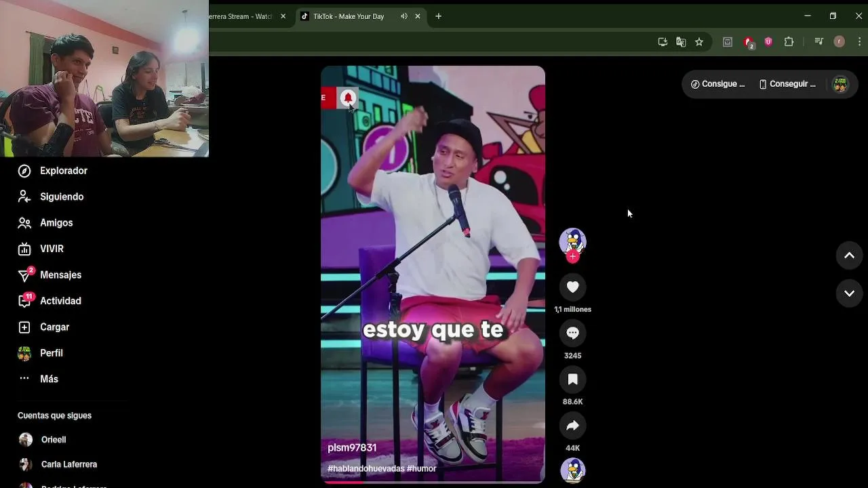Image resolution: width=868 pixels, height=488 pixels.
Task: Click the Siguiendo person icon
Action: pyautogui.click(x=24, y=197)
